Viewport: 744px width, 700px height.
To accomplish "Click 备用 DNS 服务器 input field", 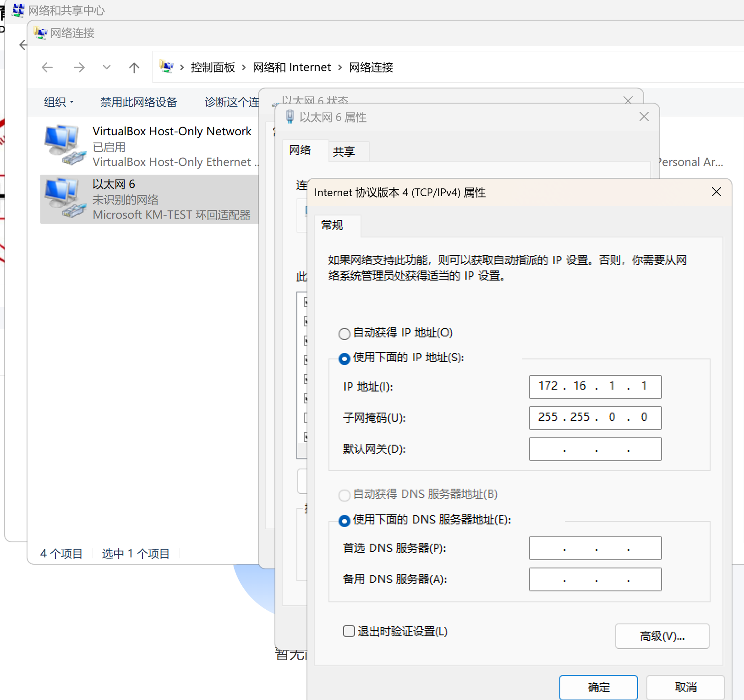I will [x=595, y=579].
